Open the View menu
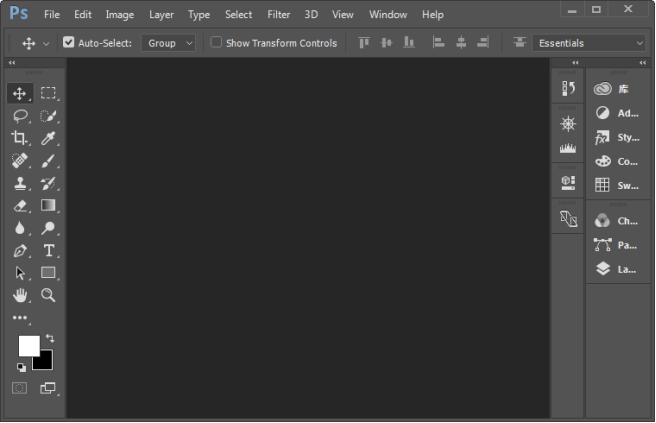 [x=343, y=15]
